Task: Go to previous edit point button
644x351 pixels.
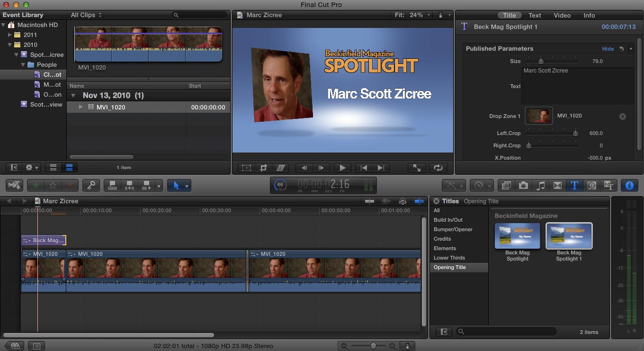Action: pyautogui.click(x=363, y=168)
